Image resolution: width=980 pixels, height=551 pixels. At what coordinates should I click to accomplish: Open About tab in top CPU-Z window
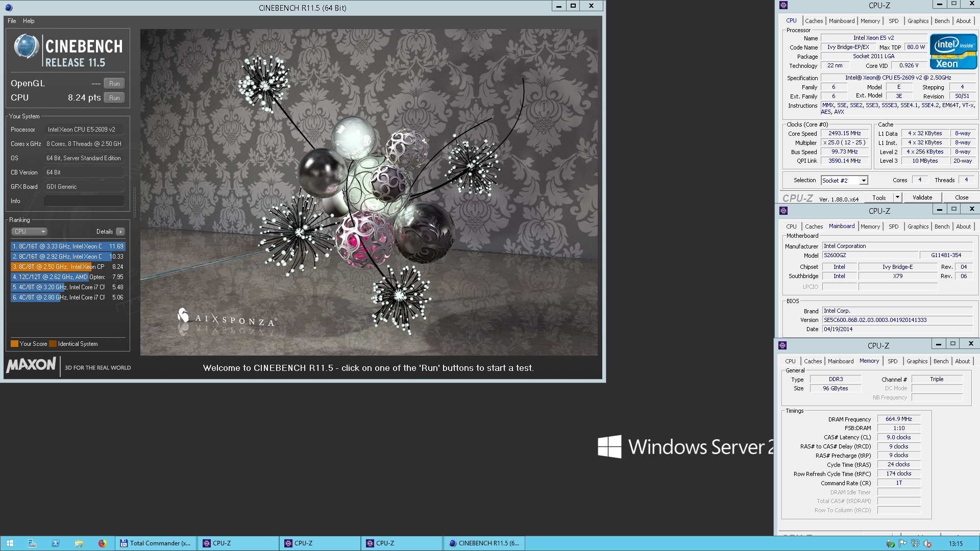[x=963, y=21]
